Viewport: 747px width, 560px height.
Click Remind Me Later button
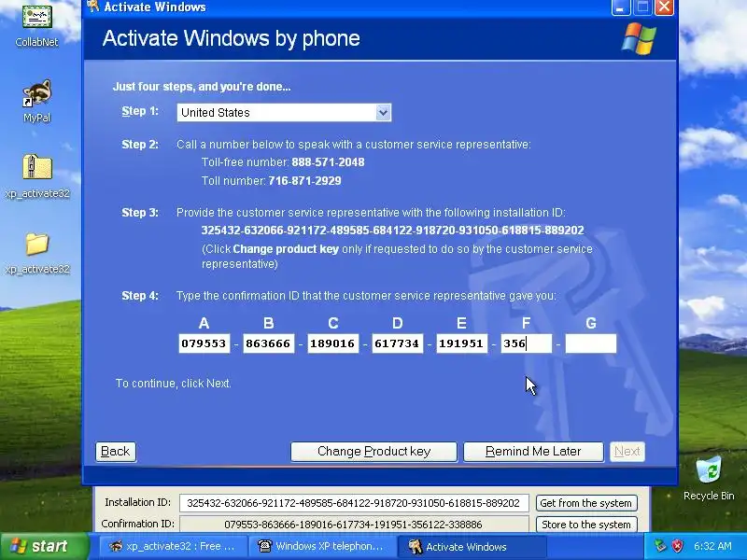point(533,452)
